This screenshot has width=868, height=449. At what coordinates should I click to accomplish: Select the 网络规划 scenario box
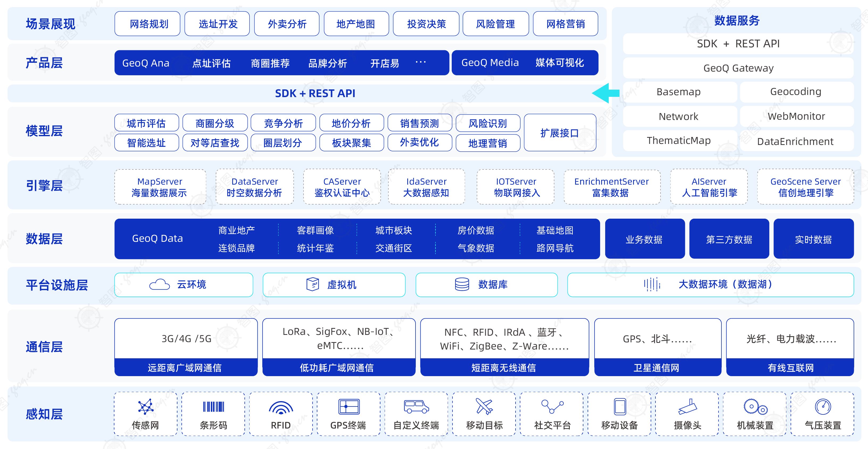click(147, 24)
